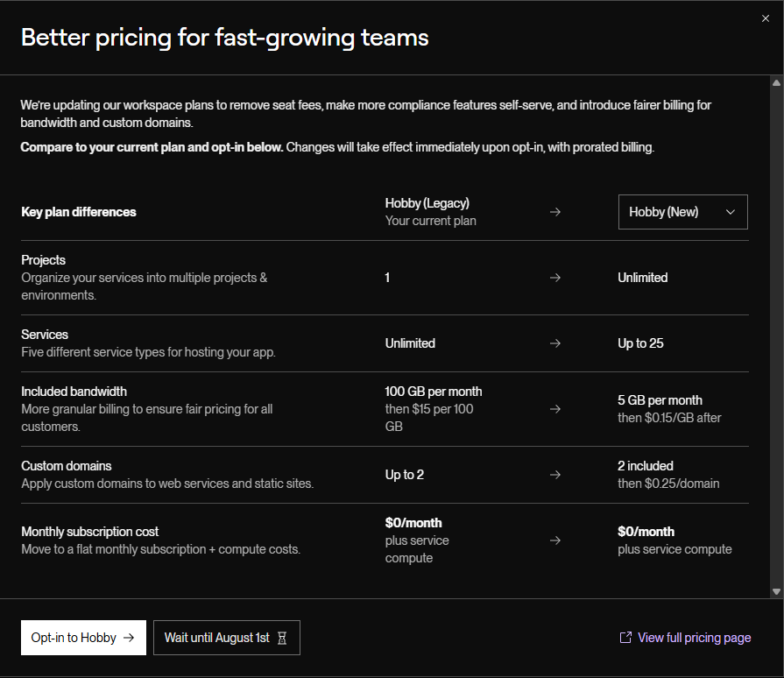Choose Wait until August 1st

[x=227, y=638]
